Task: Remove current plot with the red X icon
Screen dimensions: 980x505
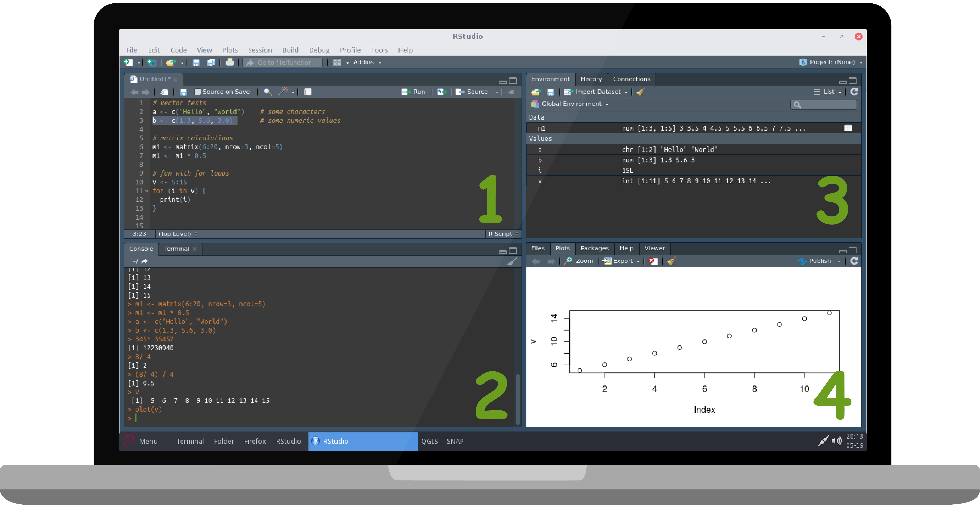Action: pos(653,261)
